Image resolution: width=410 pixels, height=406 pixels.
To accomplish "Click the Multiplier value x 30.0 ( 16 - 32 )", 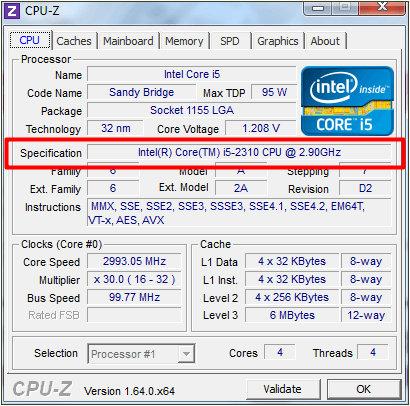I will [134, 279].
